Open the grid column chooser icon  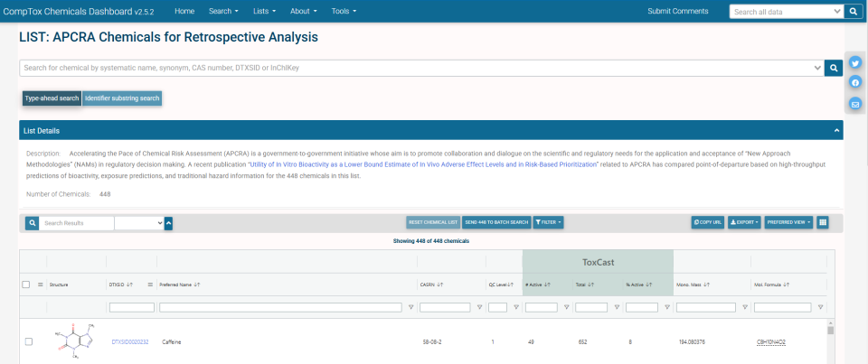coord(823,222)
